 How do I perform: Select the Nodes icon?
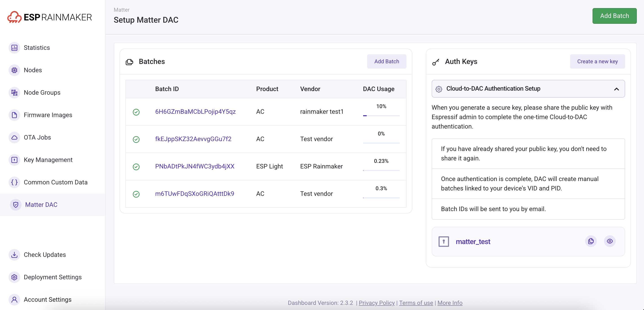tap(14, 70)
